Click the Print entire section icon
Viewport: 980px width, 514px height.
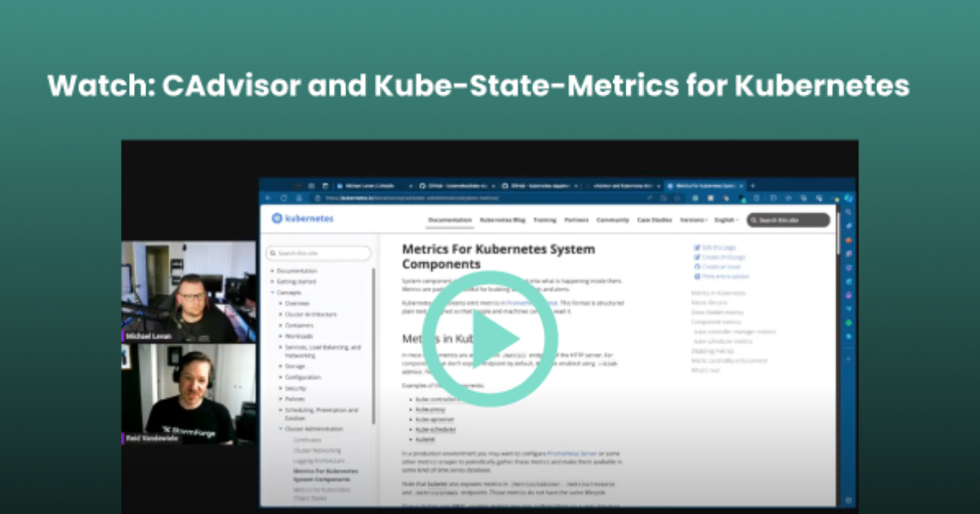[x=697, y=277]
